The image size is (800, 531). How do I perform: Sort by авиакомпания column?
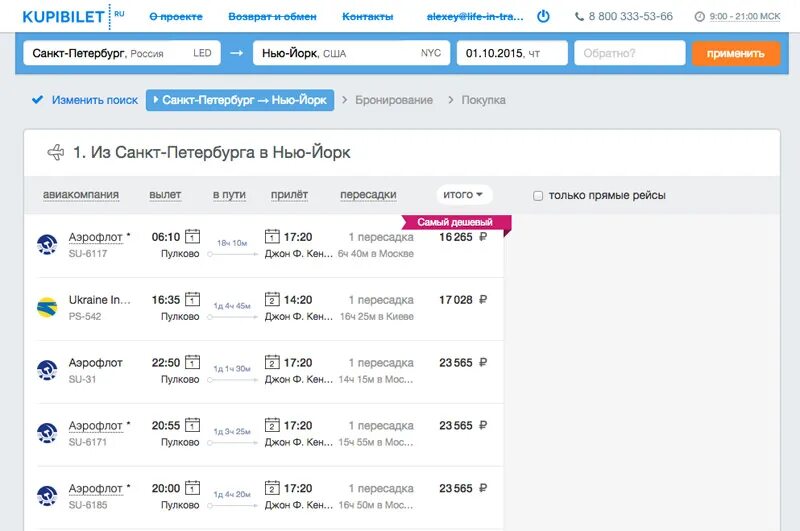coord(81,195)
